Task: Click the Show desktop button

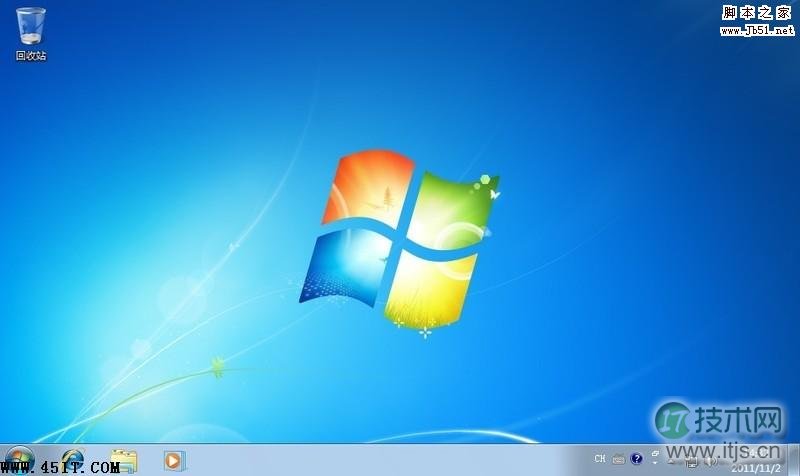Action: [x=793, y=460]
